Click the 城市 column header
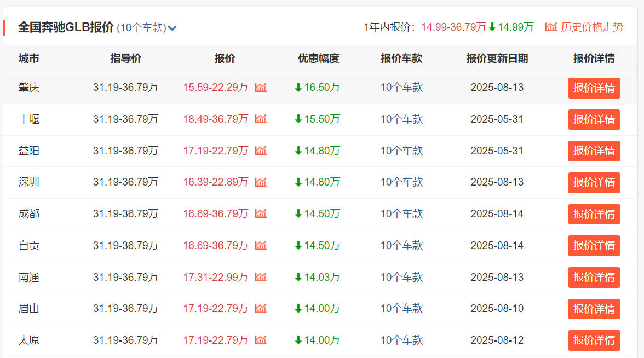Image resolution: width=644 pixels, height=358 pixels. (28, 58)
